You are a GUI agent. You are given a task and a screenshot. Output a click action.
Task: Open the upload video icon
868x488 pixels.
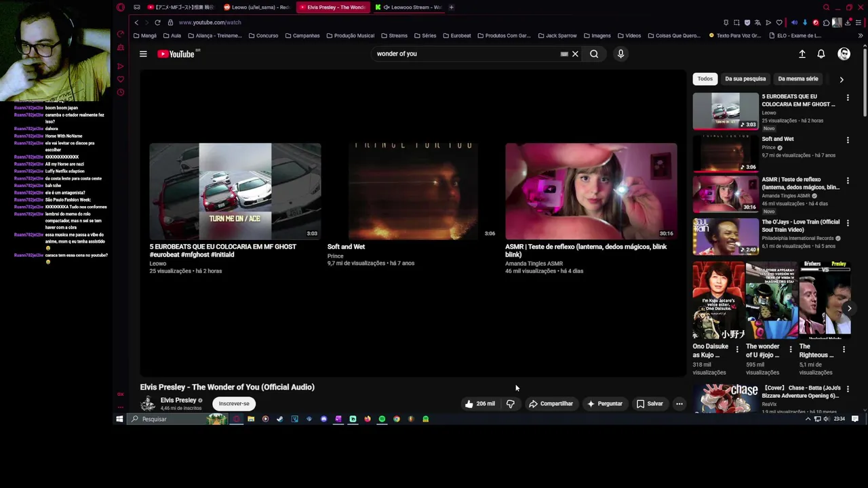point(802,54)
